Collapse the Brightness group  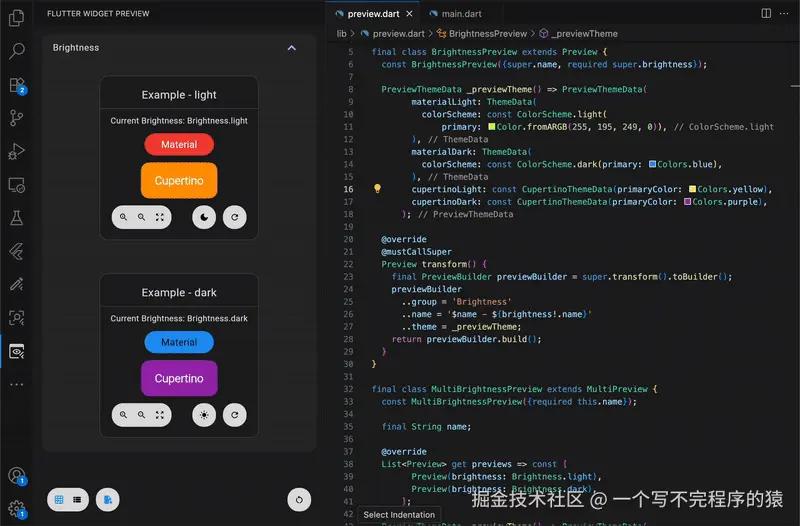pyautogui.click(x=291, y=48)
